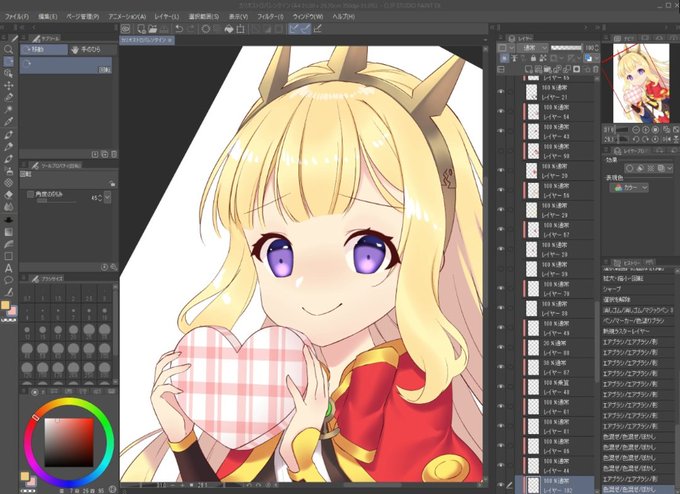Select the Auto select magic wand tool
680x494 pixels.
click(x=8, y=109)
